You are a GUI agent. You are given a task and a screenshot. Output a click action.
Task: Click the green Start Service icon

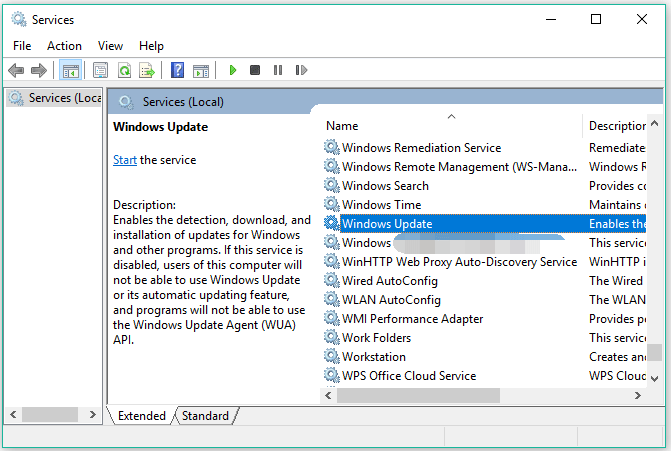233,70
